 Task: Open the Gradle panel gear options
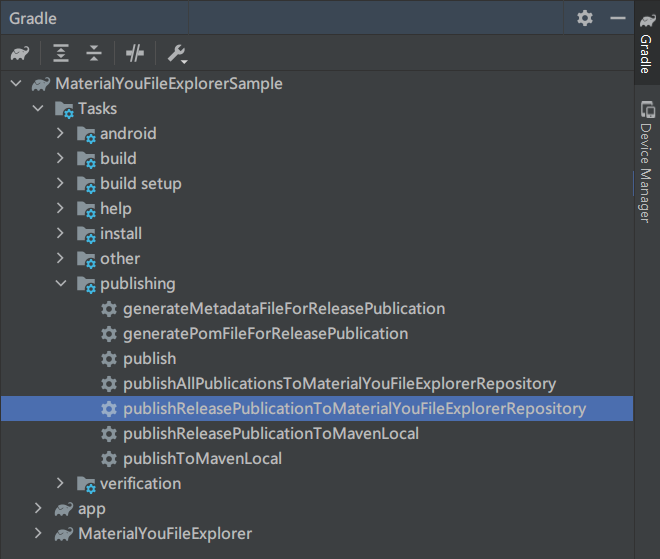[585, 18]
